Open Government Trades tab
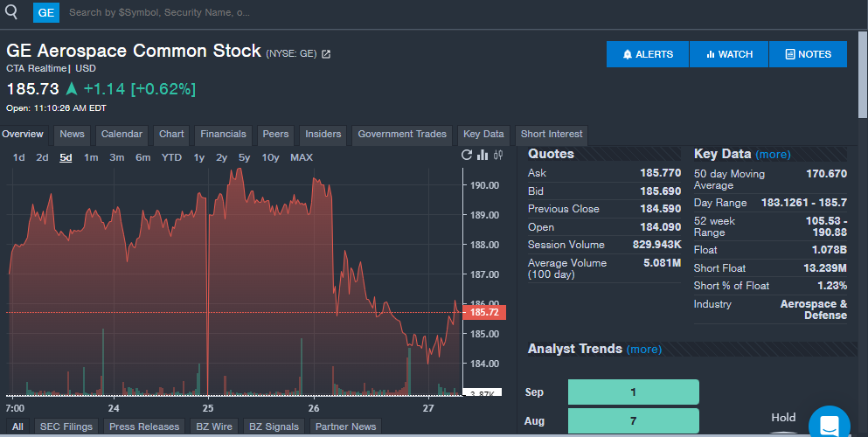The height and width of the screenshot is (437, 868). [x=402, y=135]
